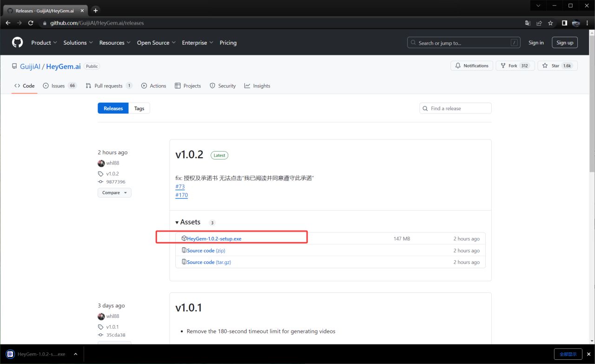Click the GitHub logo home icon
Image resolution: width=595 pixels, height=364 pixels.
pyautogui.click(x=17, y=43)
